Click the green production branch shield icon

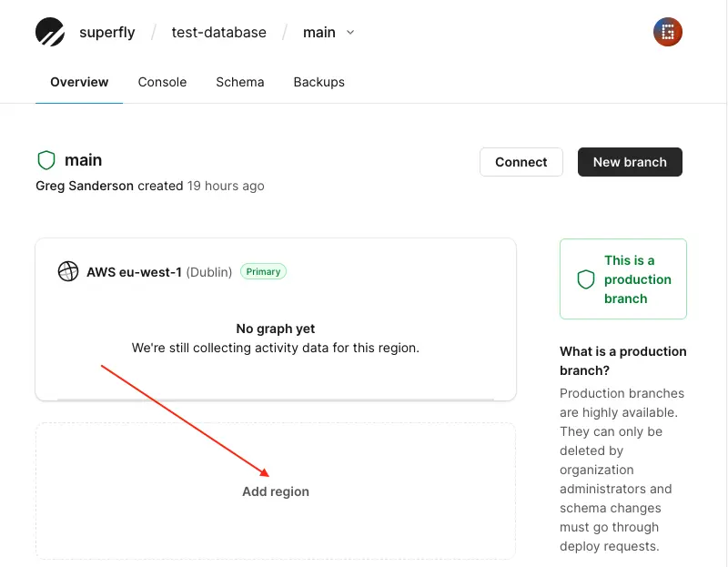tap(586, 279)
